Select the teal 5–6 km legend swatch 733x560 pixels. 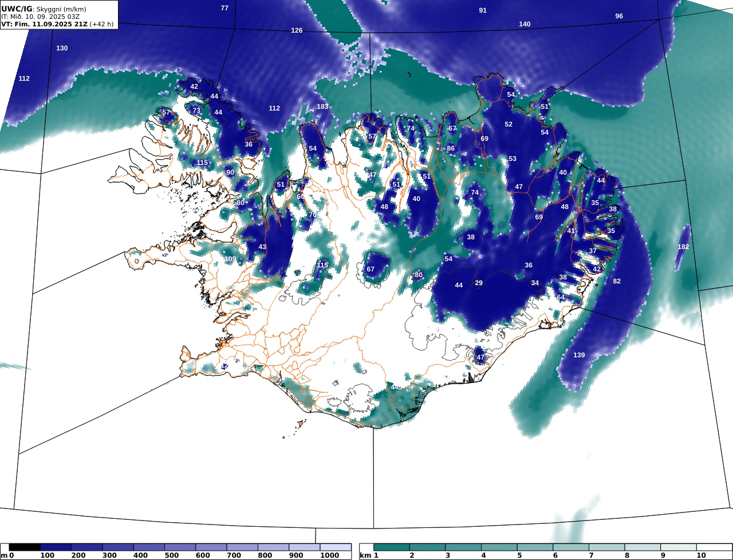point(535,547)
